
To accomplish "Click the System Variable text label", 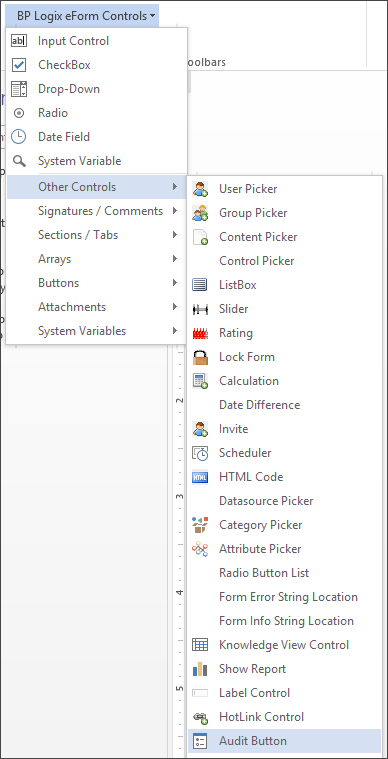I will [80, 161].
